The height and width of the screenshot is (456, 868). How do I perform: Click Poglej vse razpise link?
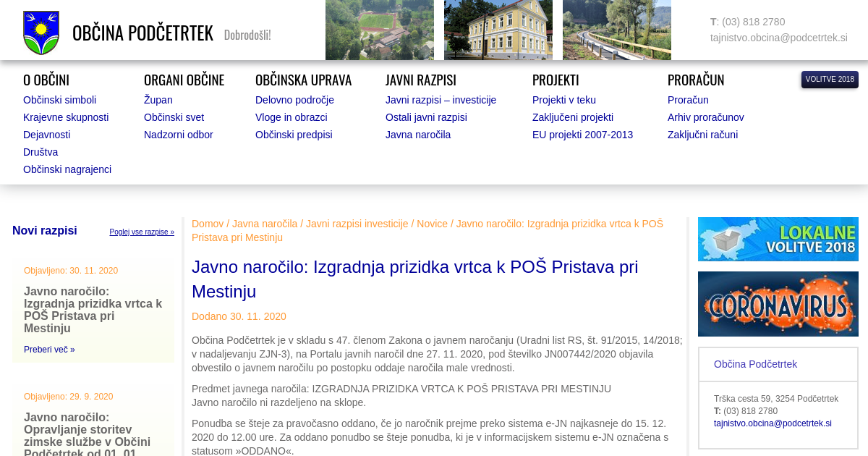coord(142,232)
